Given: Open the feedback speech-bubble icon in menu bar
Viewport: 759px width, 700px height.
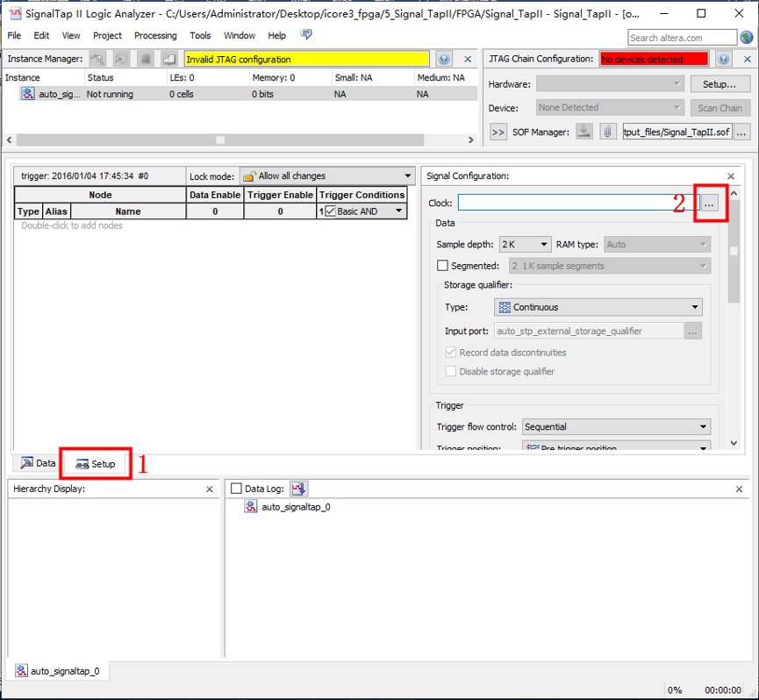Looking at the screenshot, I should pos(306,34).
